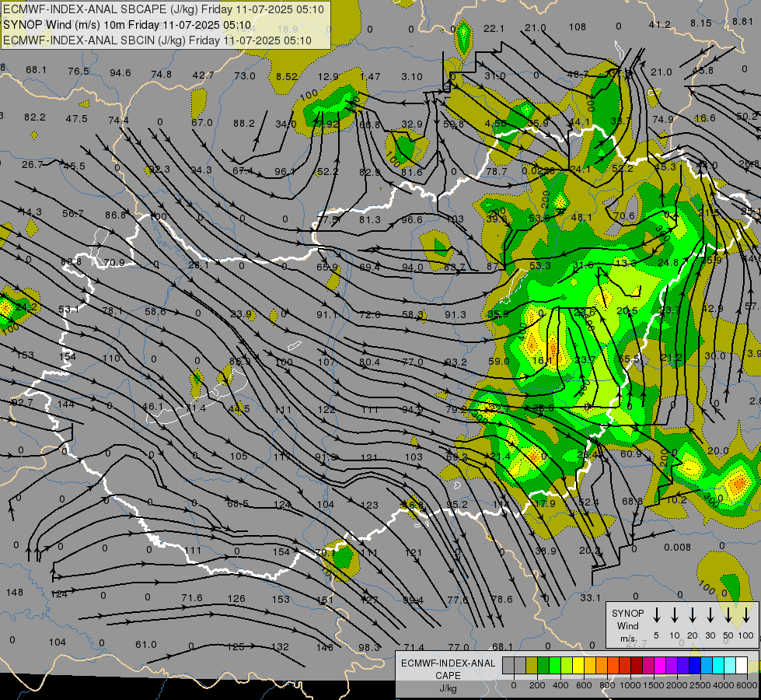Click the map value '28.1'
The height and width of the screenshot is (700, 761).
[x=198, y=265]
